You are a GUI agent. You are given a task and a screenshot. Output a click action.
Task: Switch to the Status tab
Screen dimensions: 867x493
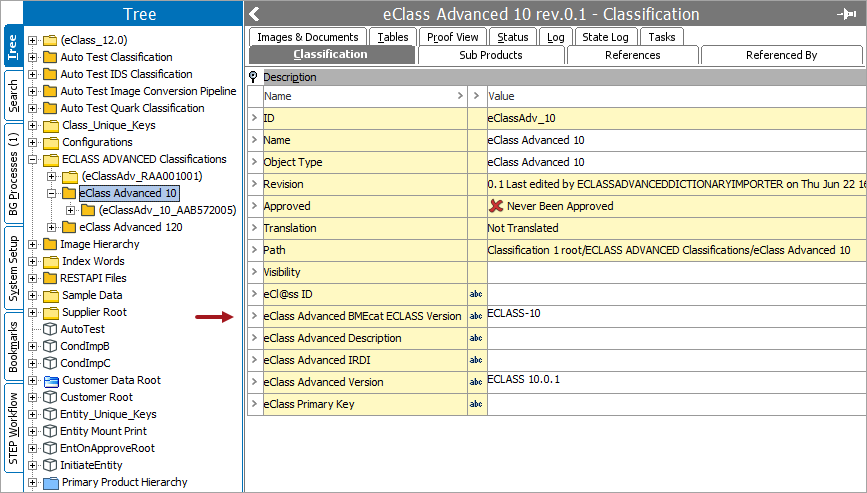point(513,36)
